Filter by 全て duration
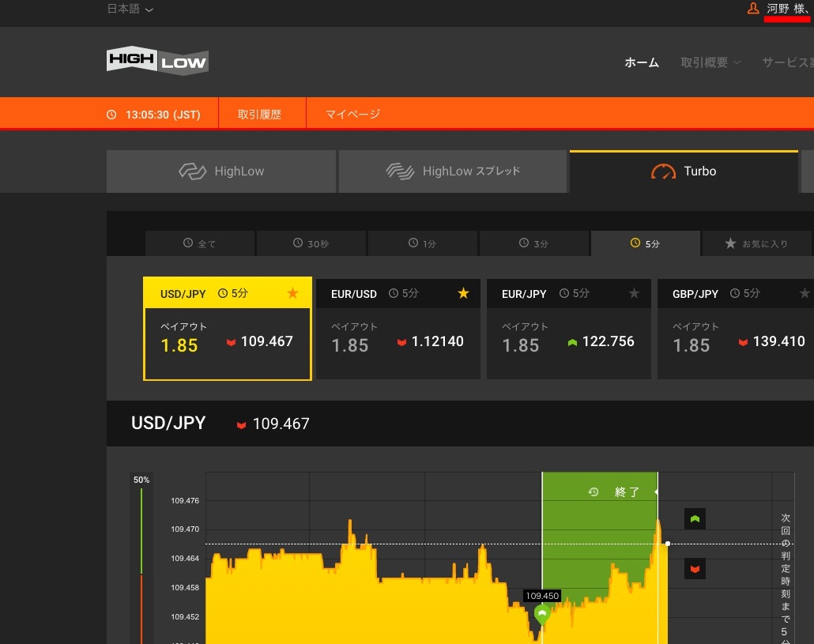The width and height of the screenshot is (814, 644). pos(200,243)
